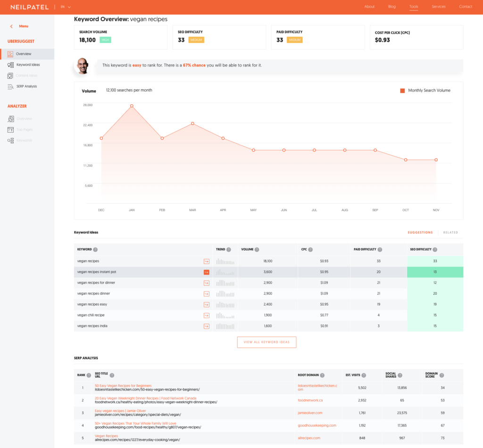Click the help icon next to CPC header
Screen dimensions: 483x448
point(310,250)
